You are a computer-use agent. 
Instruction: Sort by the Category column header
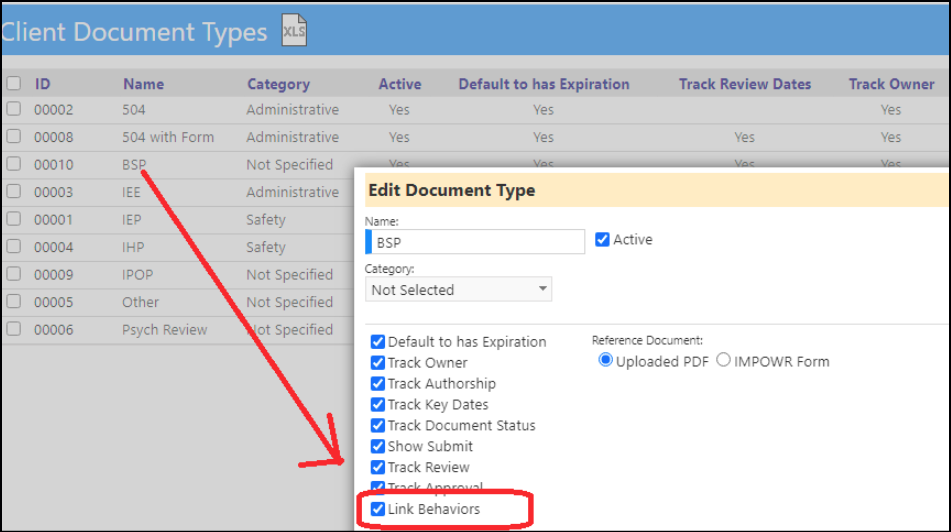coord(278,84)
